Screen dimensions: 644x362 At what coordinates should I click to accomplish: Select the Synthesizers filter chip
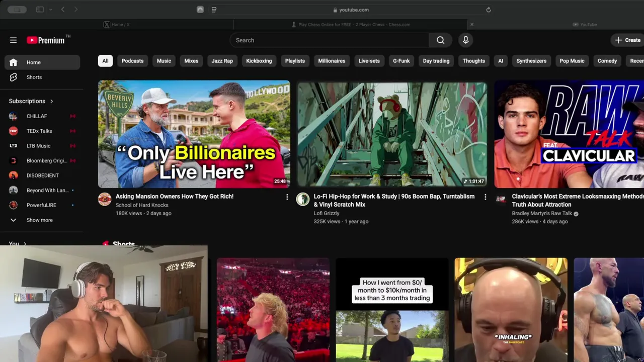coord(531,61)
